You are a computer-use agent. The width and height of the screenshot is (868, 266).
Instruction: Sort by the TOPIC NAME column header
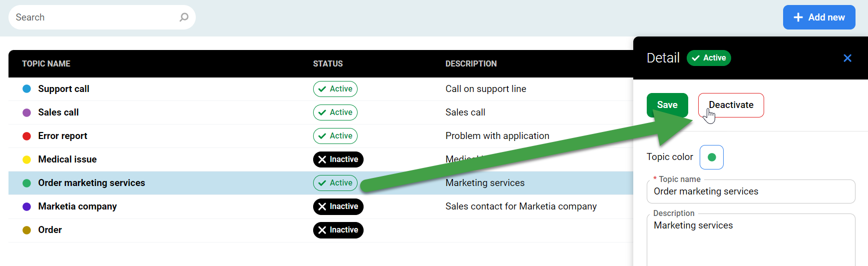[x=46, y=64]
